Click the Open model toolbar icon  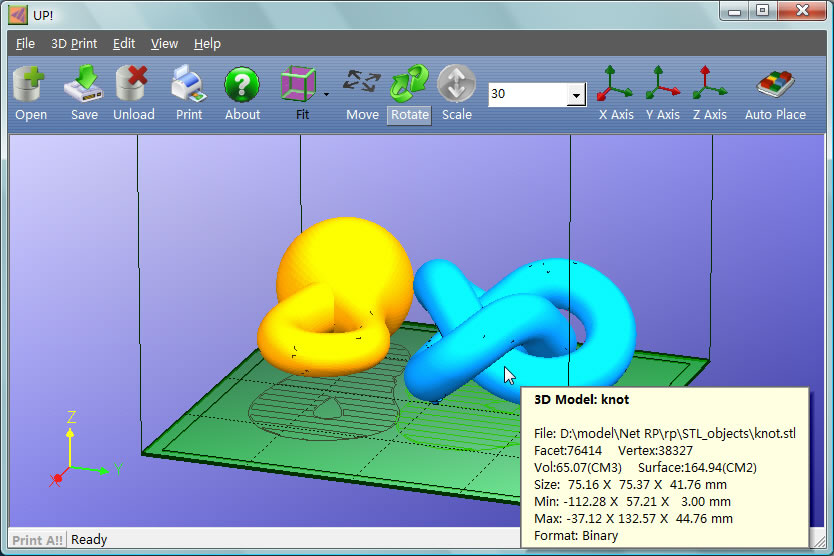pos(29,84)
